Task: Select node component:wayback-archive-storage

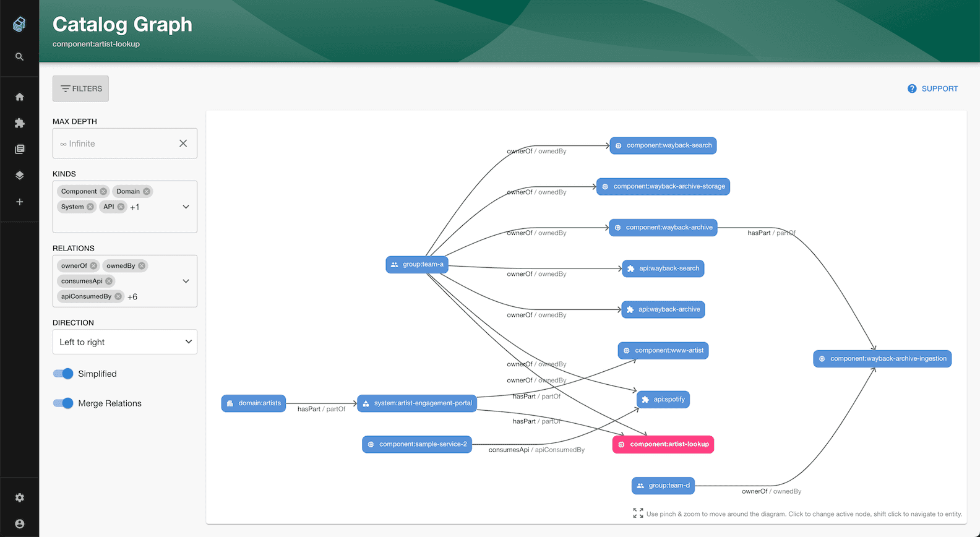Action: (x=663, y=186)
